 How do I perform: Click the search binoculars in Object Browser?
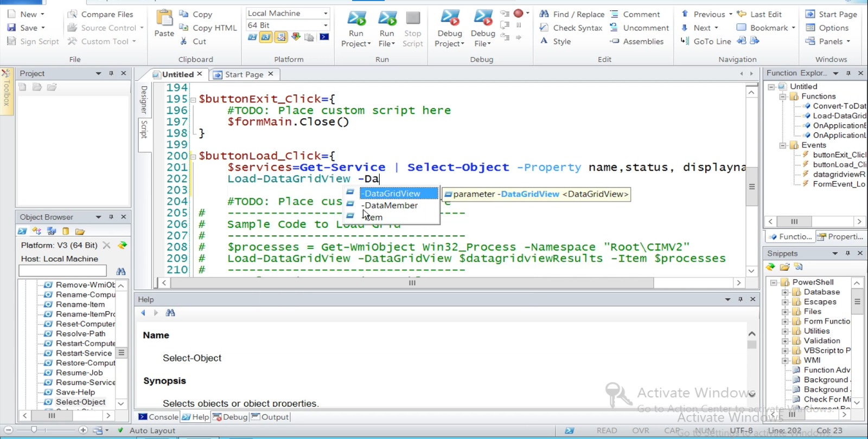121,271
